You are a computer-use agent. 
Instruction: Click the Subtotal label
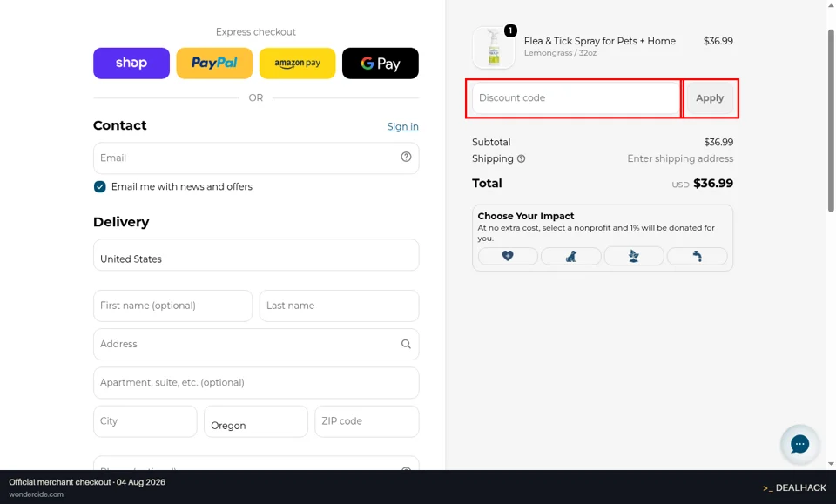coord(491,142)
